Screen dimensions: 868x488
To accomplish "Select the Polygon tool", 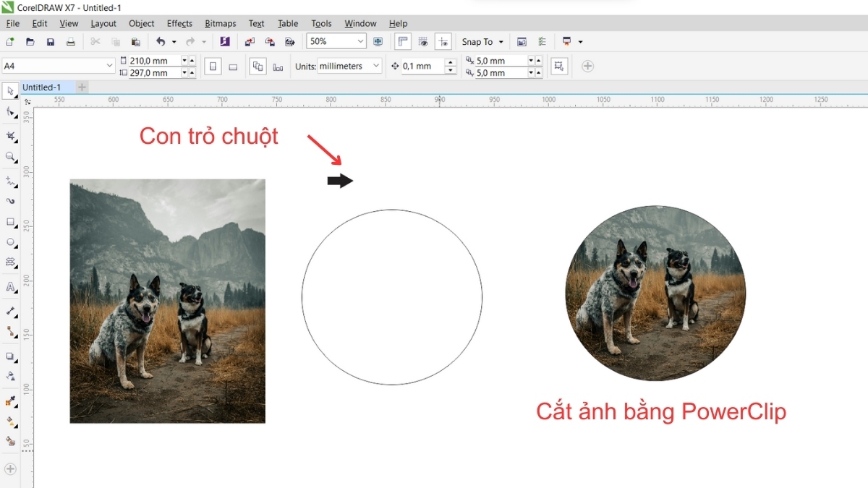I will pyautogui.click(x=10, y=262).
